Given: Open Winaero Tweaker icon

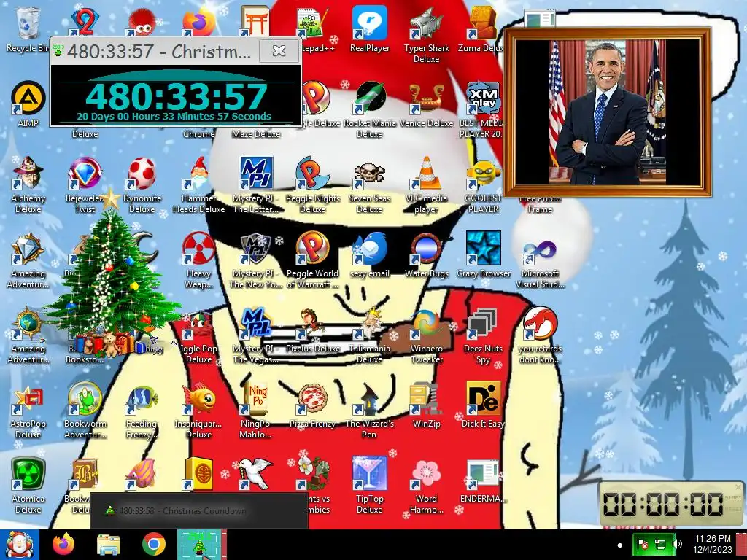Looking at the screenshot, I should click(426, 336).
